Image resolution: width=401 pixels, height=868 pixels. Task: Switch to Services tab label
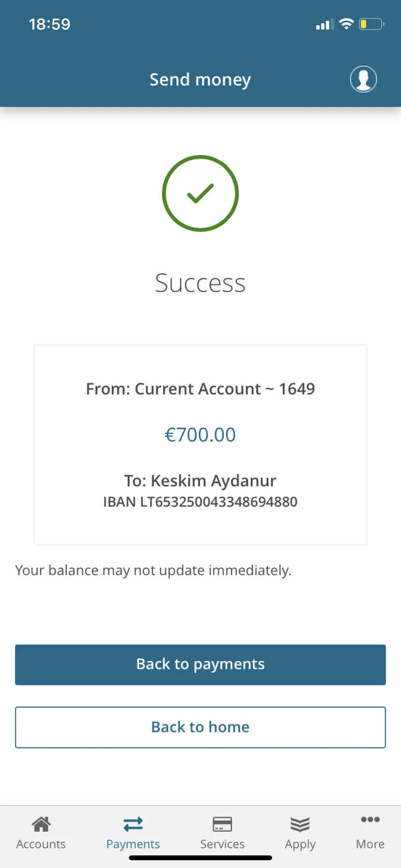click(222, 844)
